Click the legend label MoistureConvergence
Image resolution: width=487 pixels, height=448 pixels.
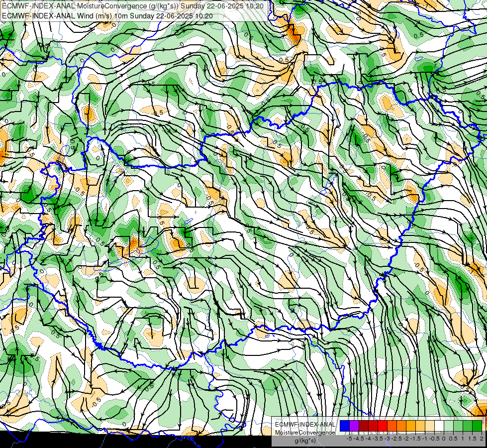[x=305, y=433]
